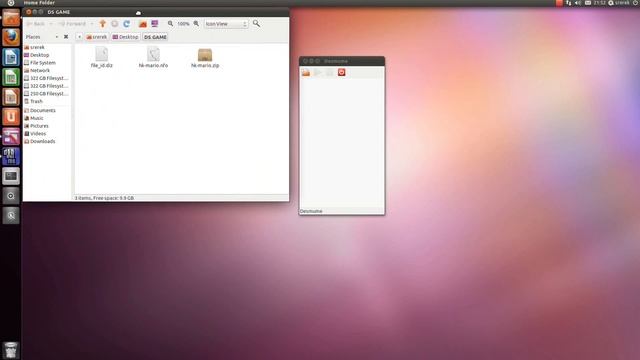
Task: Select the DS GAME path bar button
Action: 155,37
